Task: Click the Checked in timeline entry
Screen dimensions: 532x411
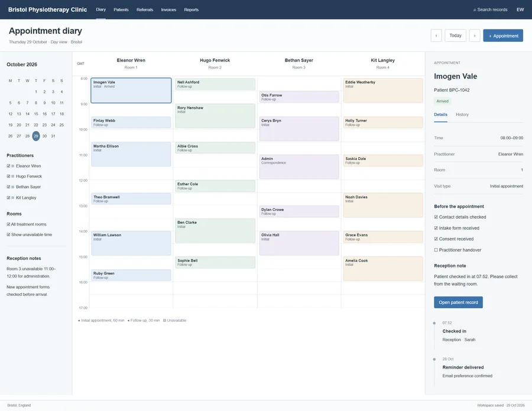Action: [459, 331]
